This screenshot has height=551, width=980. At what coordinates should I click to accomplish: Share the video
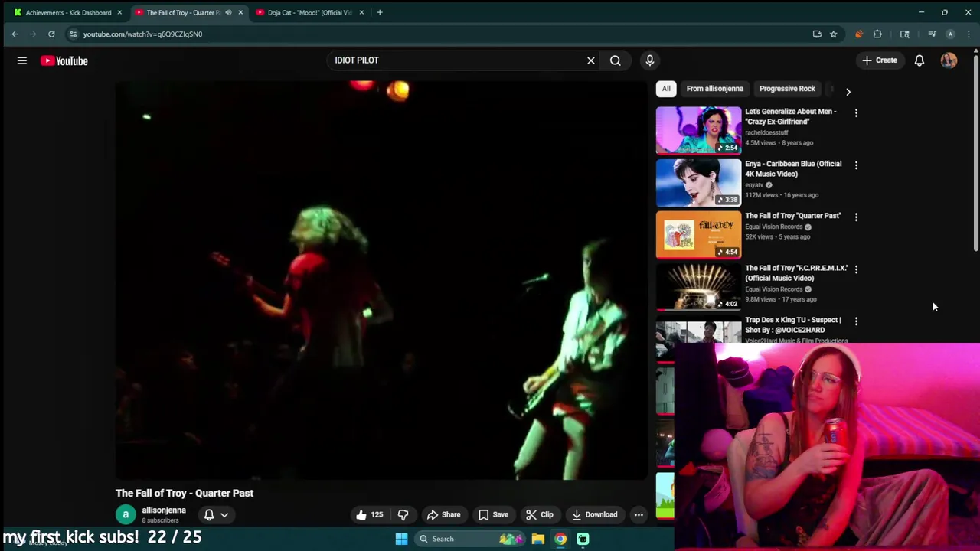443,515
